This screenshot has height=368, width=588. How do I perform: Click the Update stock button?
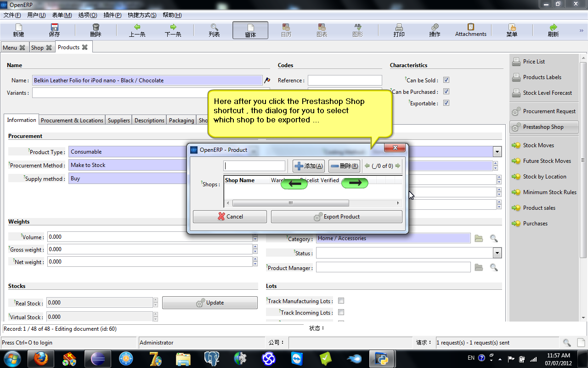click(210, 303)
